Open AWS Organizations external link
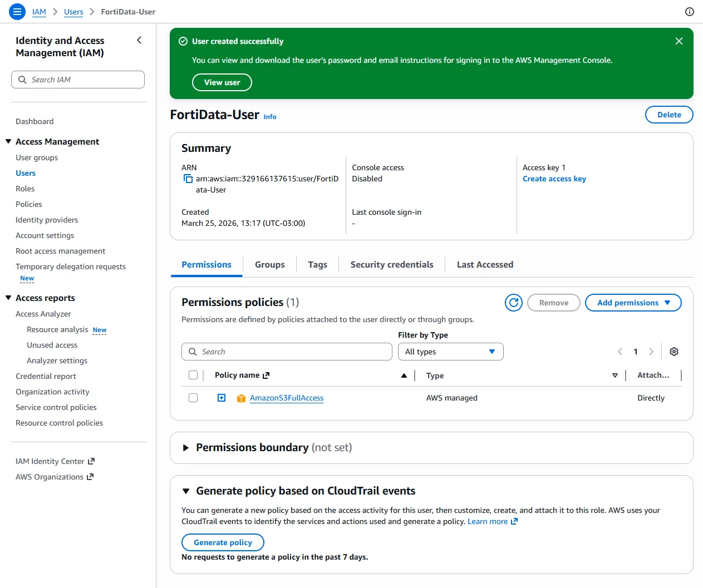The image size is (703, 588). point(55,477)
